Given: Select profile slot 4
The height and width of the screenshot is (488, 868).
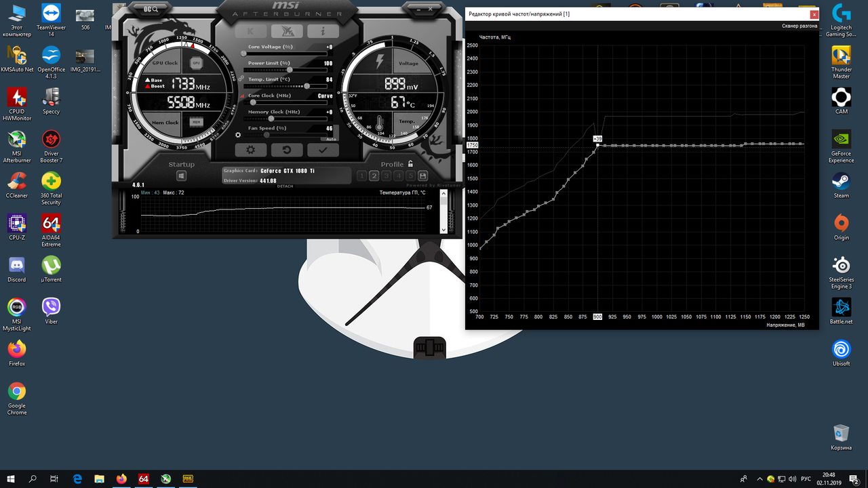Looking at the screenshot, I should coord(399,176).
